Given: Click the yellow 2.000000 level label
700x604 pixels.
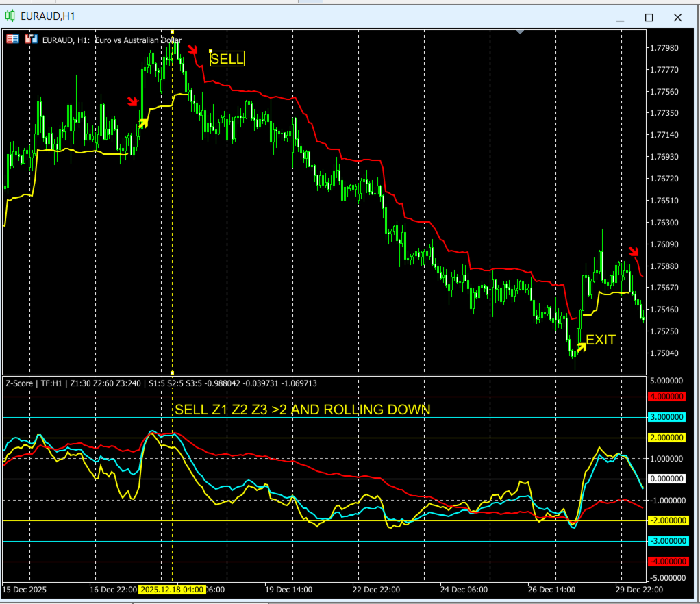Looking at the screenshot, I should [x=666, y=438].
